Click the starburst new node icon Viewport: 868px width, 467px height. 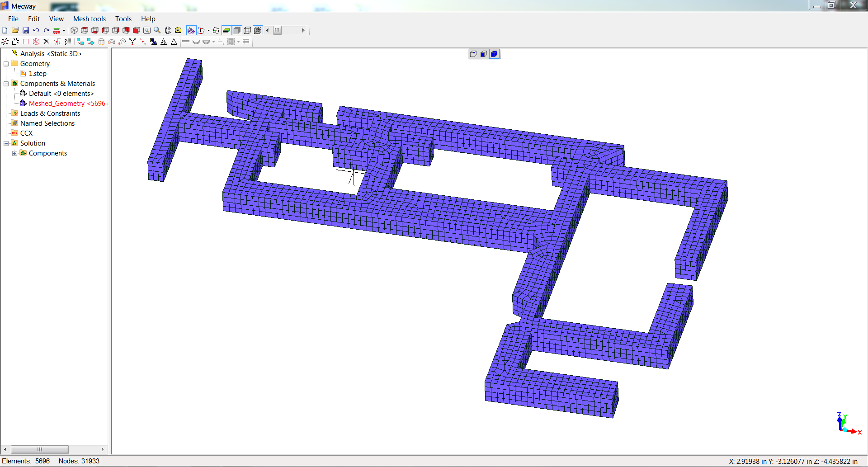point(5,42)
